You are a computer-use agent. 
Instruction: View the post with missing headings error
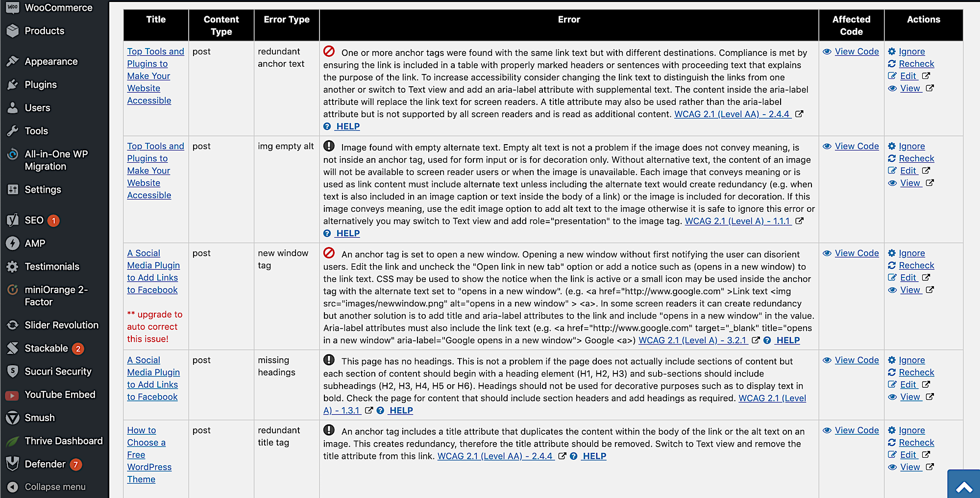click(x=910, y=397)
